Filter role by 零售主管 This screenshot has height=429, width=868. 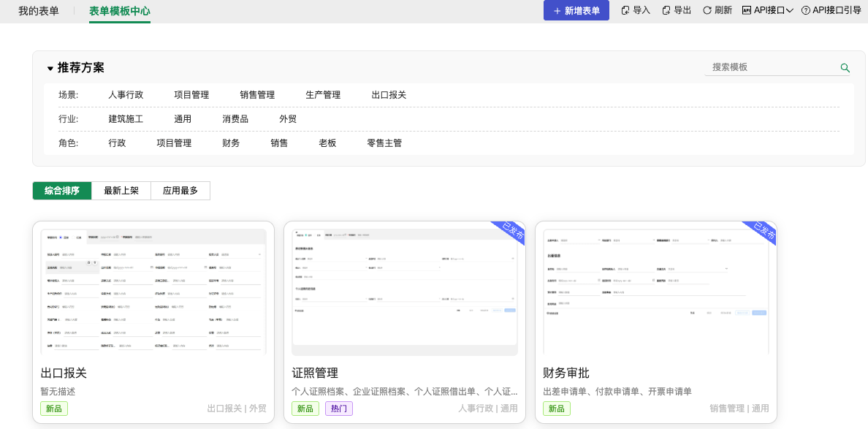click(384, 143)
